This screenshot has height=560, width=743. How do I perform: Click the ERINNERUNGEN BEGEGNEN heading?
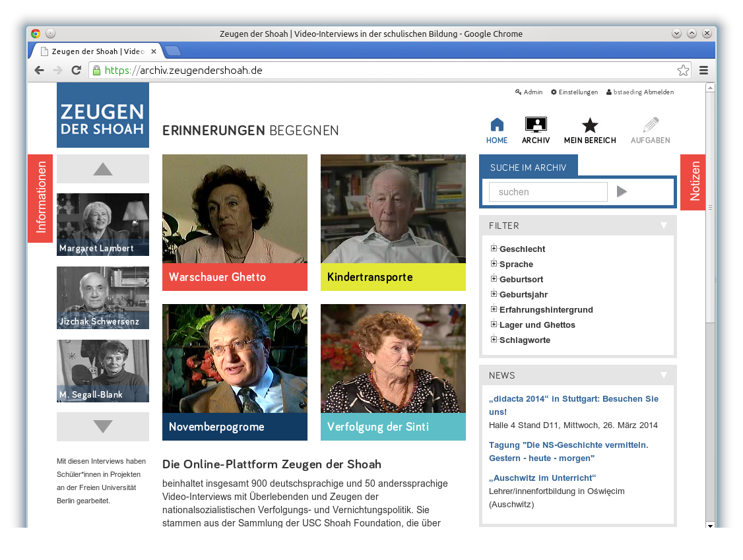251,131
